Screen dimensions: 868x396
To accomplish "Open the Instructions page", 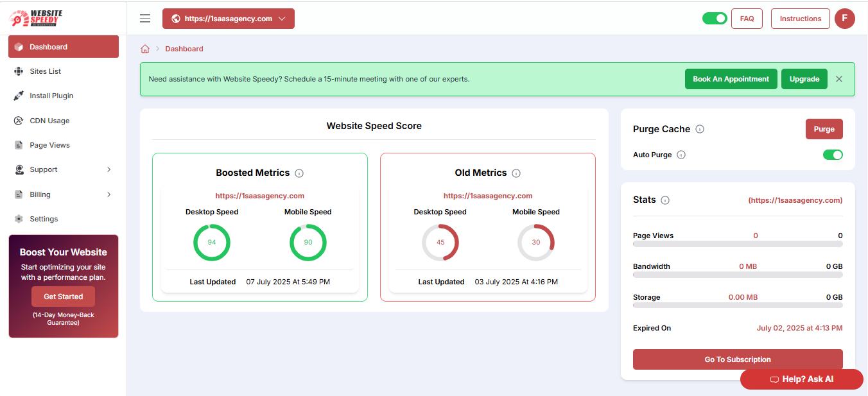I will coord(801,19).
